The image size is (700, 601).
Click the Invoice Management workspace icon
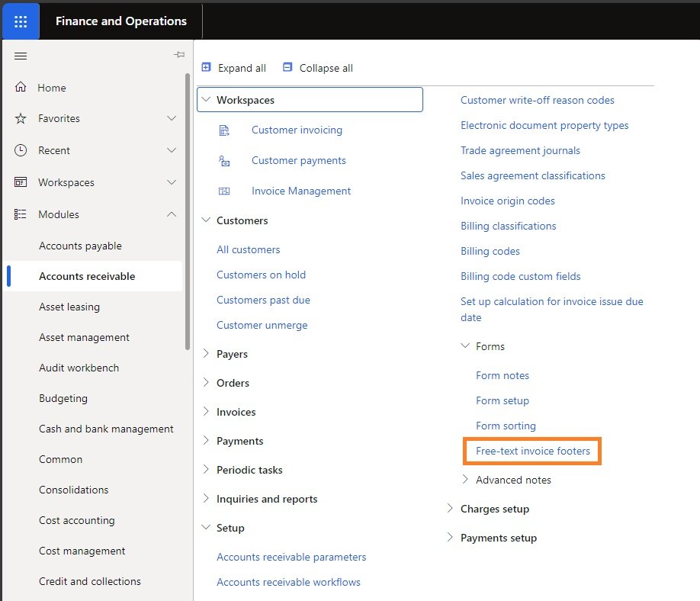coord(225,191)
